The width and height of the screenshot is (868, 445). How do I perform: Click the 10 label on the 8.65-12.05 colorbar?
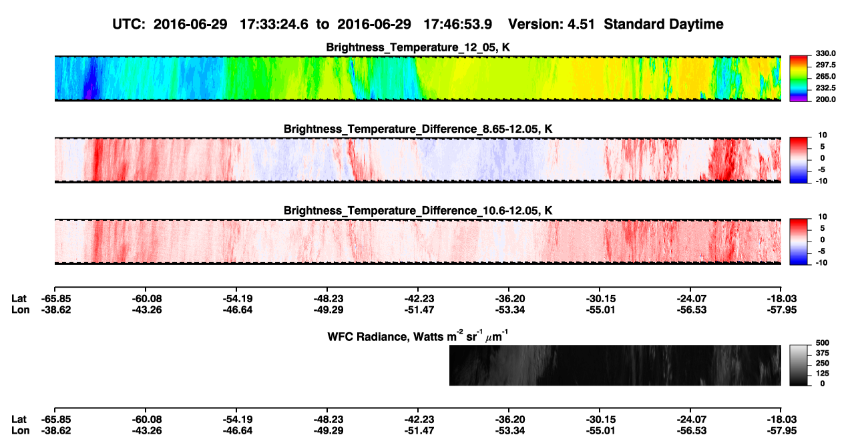coord(823,135)
